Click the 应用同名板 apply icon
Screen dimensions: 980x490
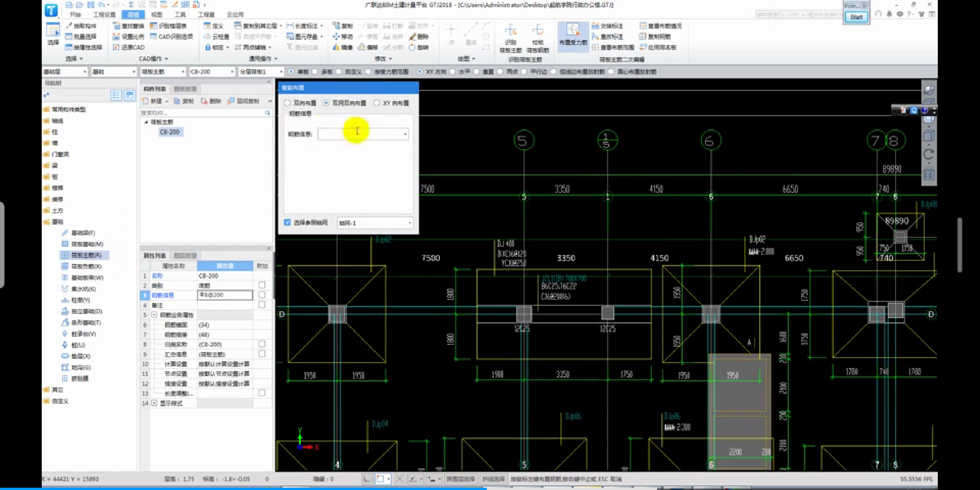[x=643, y=47]
